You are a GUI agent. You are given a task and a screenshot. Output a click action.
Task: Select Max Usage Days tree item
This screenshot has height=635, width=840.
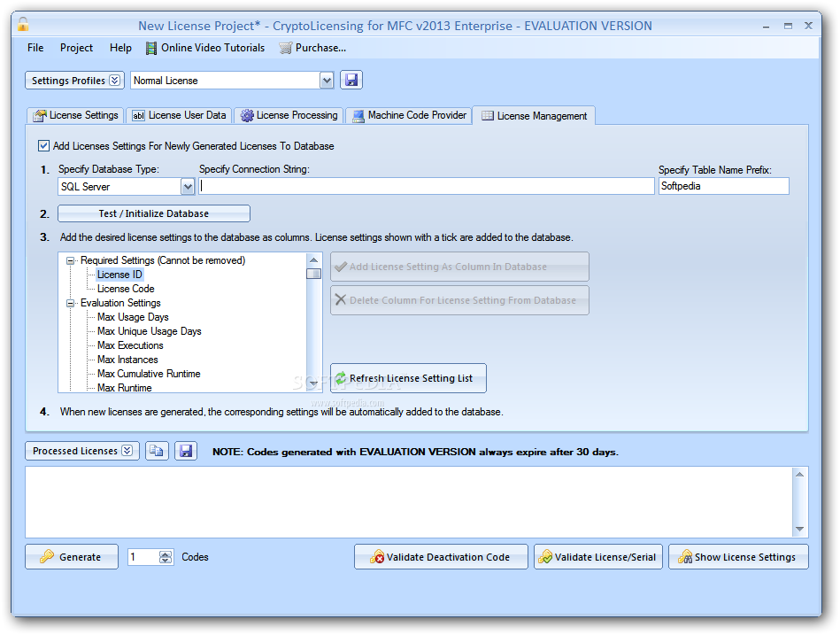coord(133,317)
